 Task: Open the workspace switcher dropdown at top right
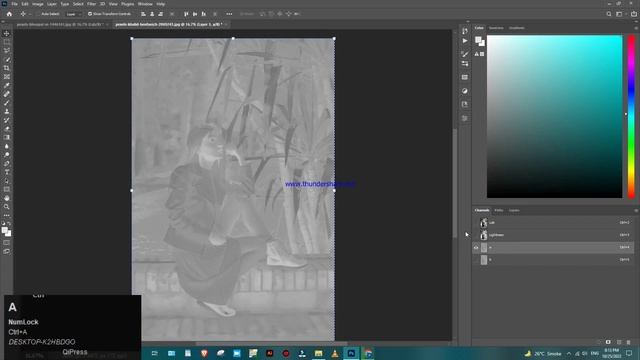coord(620,14)
